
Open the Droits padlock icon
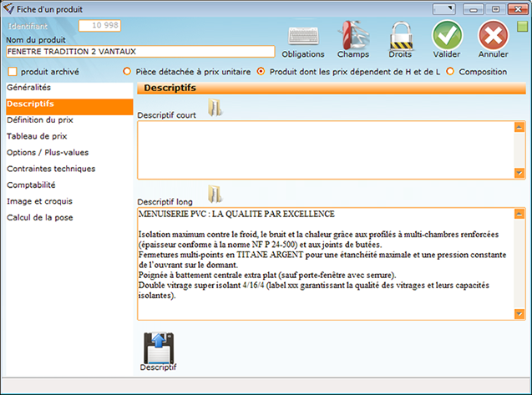[400, 36]
